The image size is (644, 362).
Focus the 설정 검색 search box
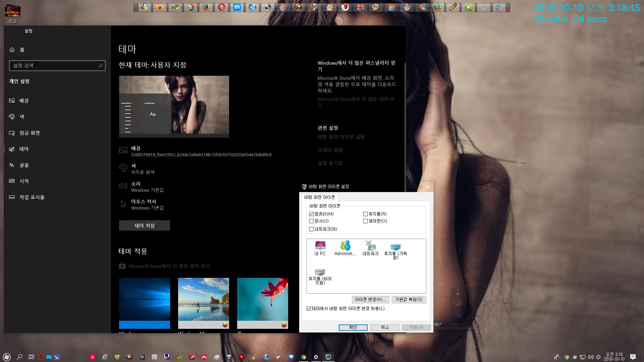pyautogui.click(x=57, y=66)
